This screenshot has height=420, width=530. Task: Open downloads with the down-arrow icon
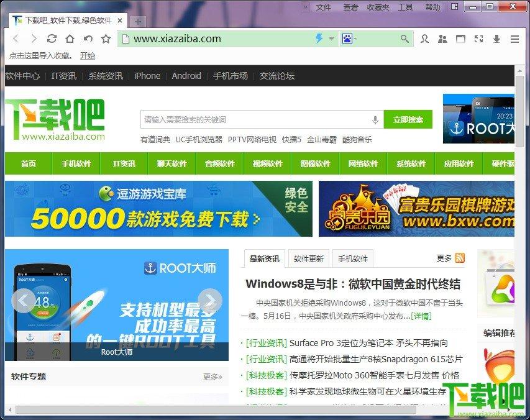click(496, 39)
